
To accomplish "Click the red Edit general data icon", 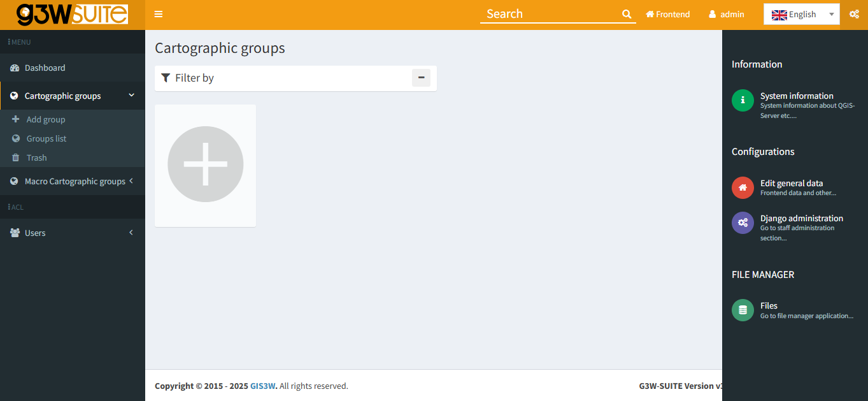I will click(743, 187).
